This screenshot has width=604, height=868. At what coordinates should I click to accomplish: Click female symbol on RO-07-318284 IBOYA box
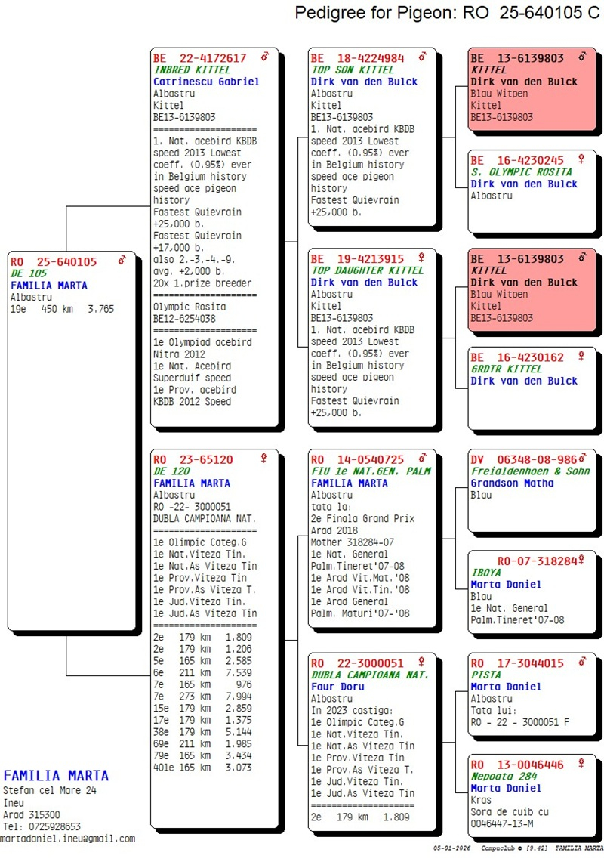pos(582,560)
